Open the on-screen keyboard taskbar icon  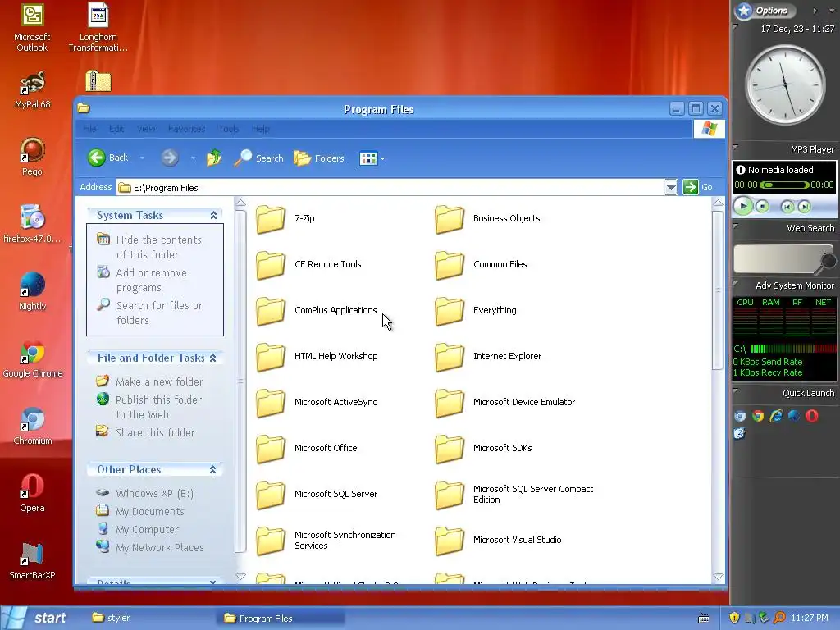pyautogui.click(x=704, y=619)
